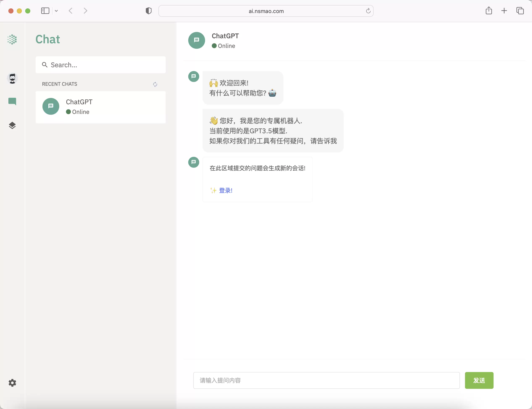Click the 欢迎回来! welcome message bubble

(x=243, y=88)
